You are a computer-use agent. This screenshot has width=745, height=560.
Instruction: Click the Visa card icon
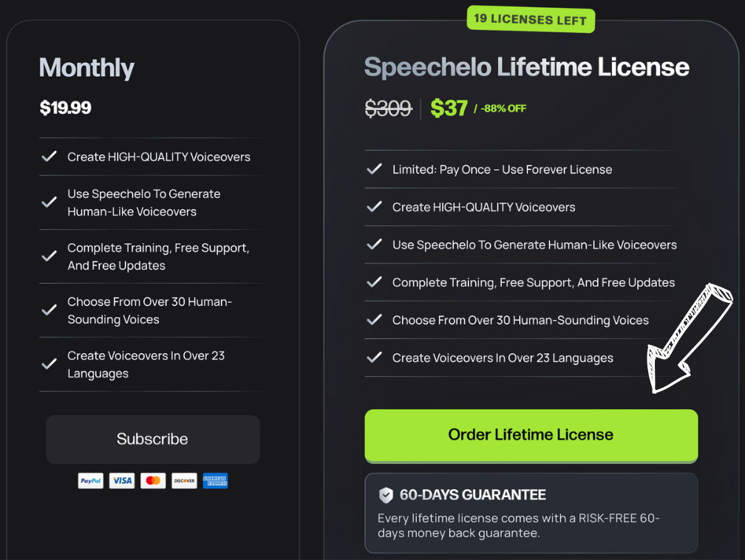click(x=122, y=481)
